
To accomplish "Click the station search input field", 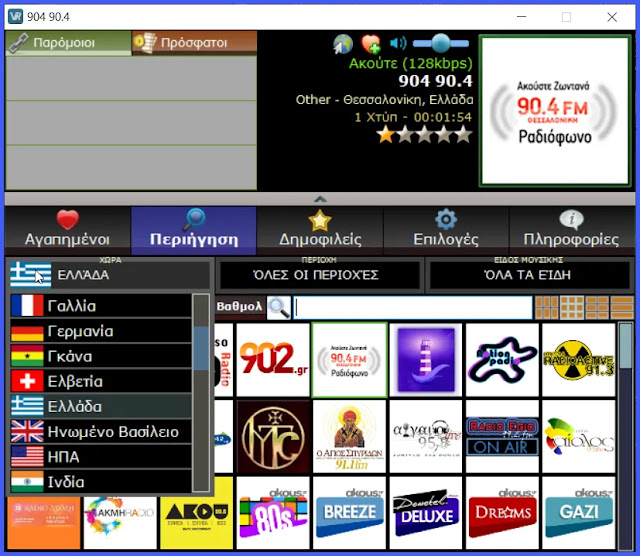I will point(413,307).
